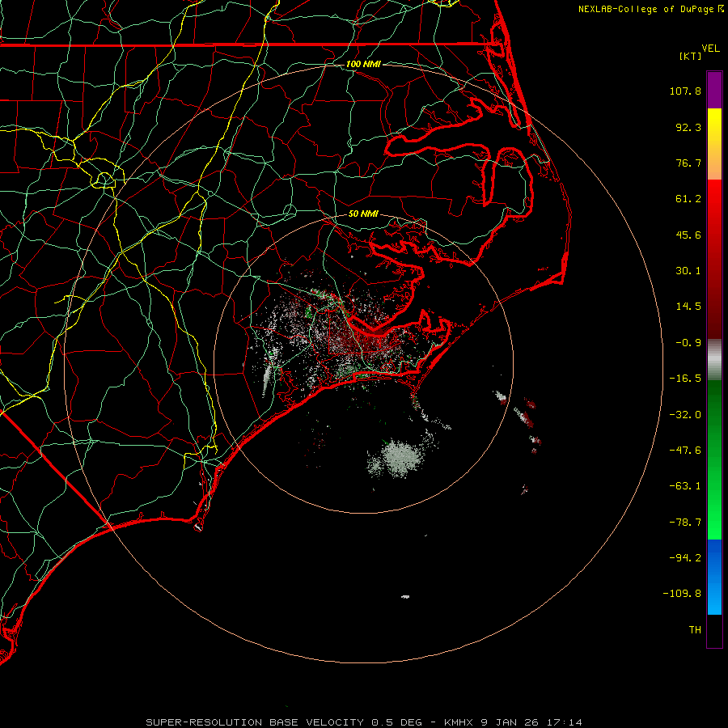Click the 92.3 velocity scale value
728x728 pixels.
pyautogui.click(x=688, y=127)
